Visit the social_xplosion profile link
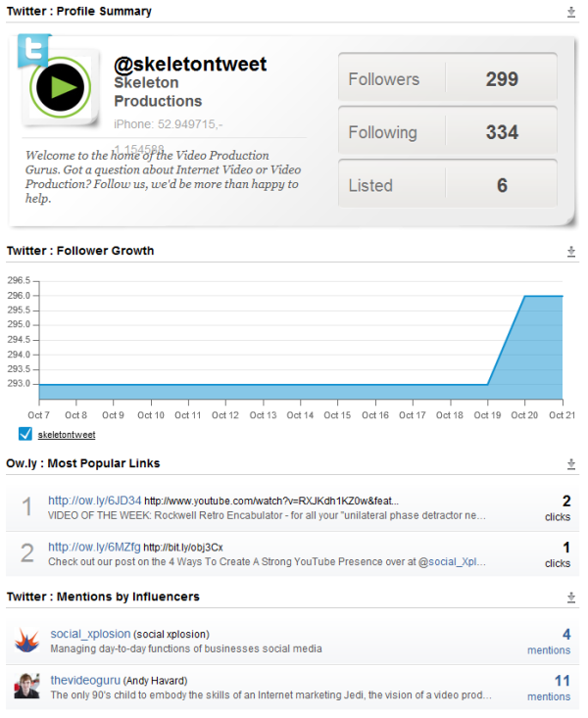 (90, 634)
